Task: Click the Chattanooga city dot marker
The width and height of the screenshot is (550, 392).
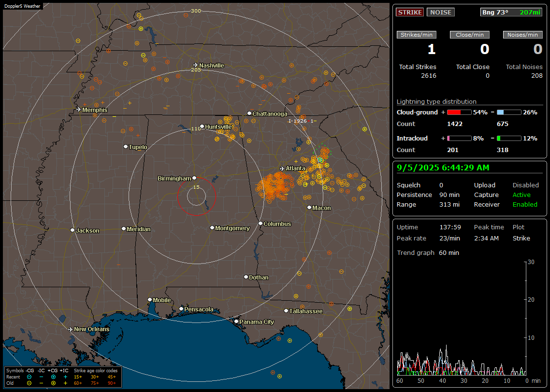Action: coord(249,113)
